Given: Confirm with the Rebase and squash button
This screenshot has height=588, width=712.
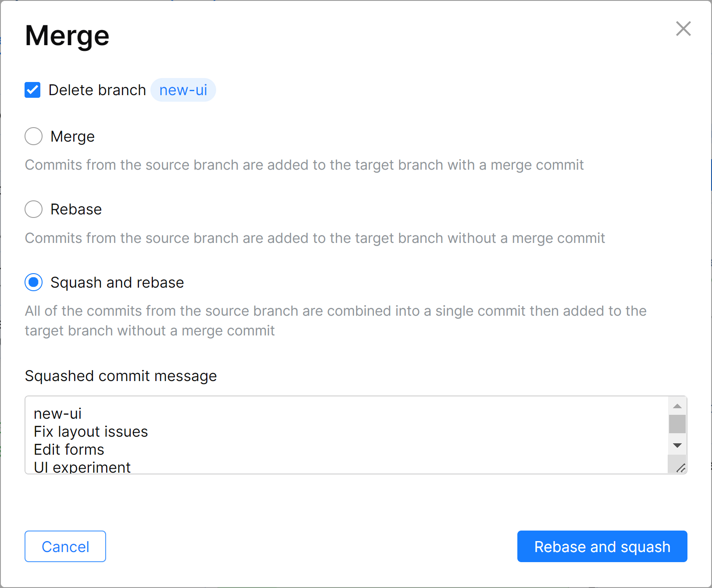Looking at the screenshot, I should coord(602,546).
